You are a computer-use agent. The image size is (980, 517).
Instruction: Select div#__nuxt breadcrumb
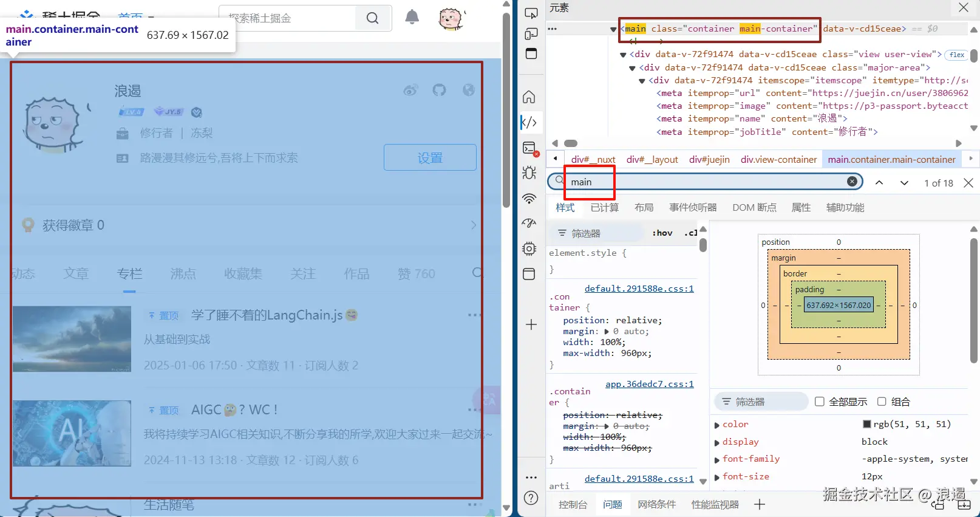593,160
